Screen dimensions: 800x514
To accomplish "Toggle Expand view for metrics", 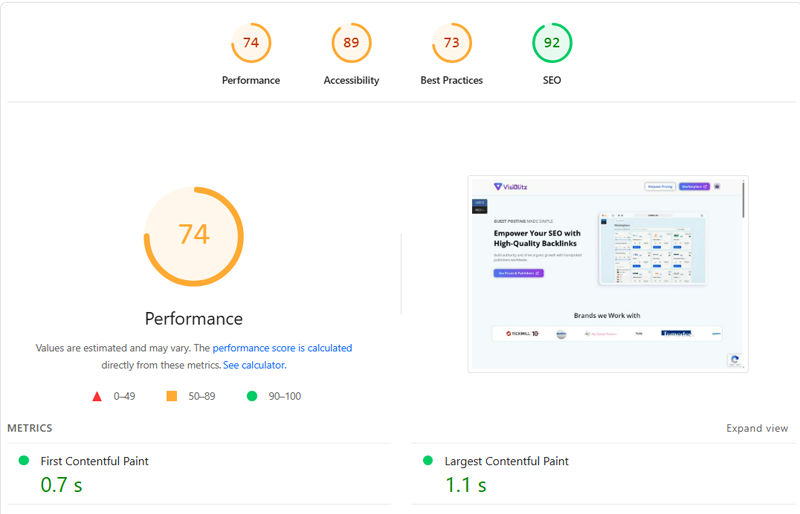I will [757, 428].
